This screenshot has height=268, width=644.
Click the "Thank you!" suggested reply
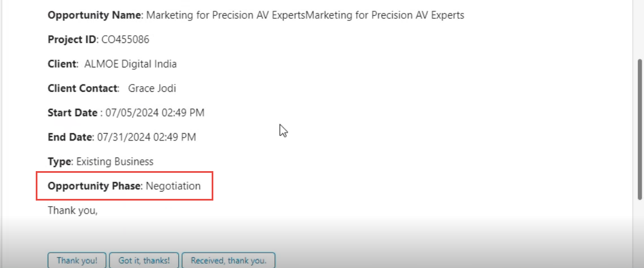pos(77,261)
